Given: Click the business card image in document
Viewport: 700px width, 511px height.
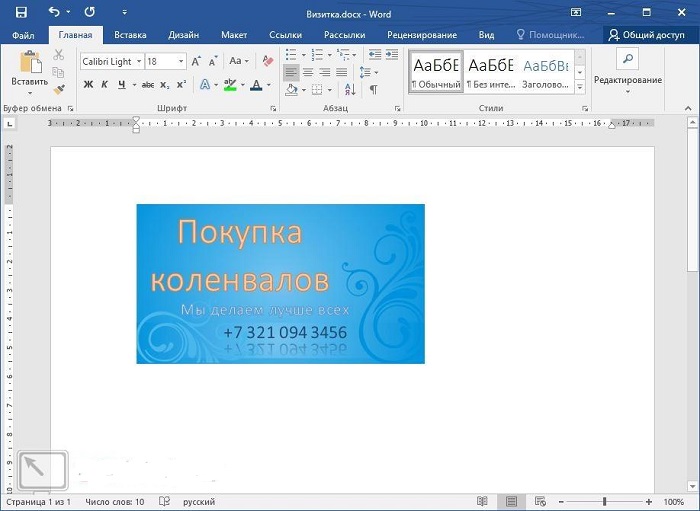Looking at the screenshot, I should point(280,283).
